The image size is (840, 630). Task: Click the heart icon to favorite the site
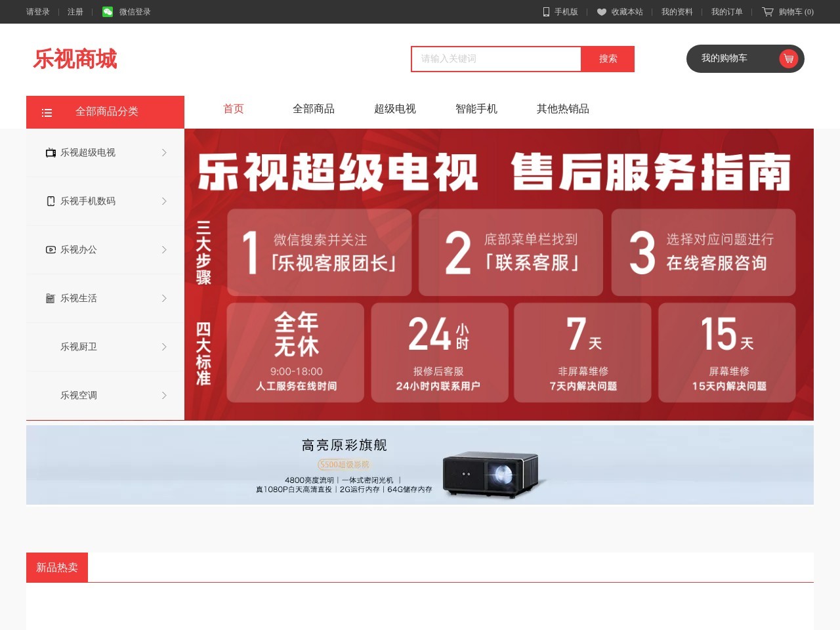602,12
